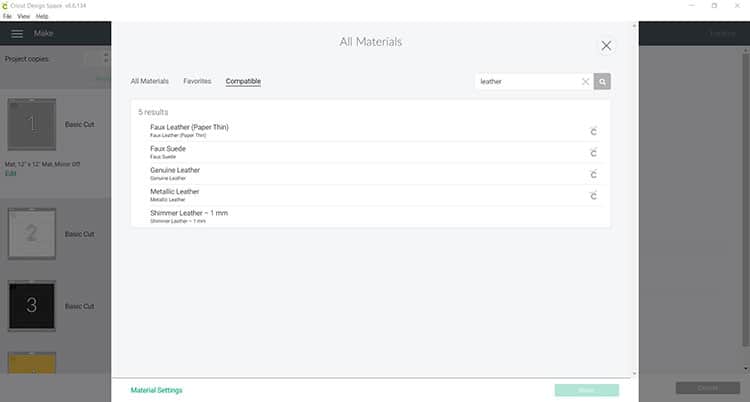750x402 pixels.
Task: Click the Cricut icon on Genuine Leather row
Action: click(x=593, y=175)
